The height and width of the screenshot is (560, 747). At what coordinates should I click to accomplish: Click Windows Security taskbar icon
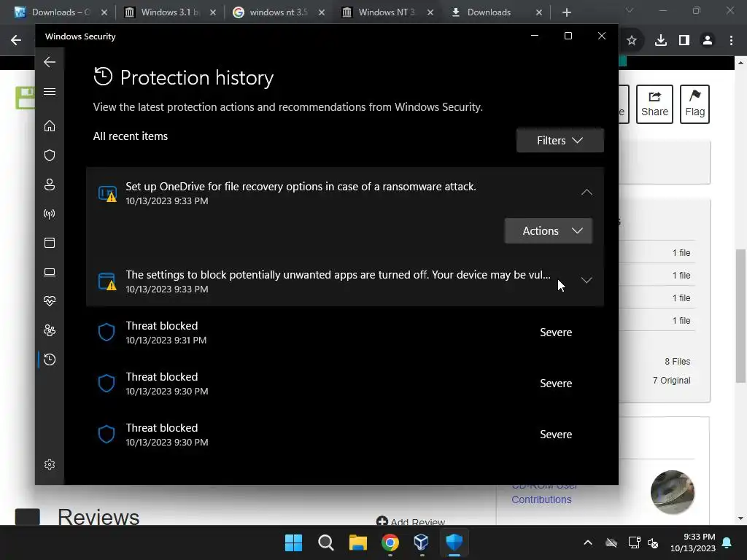tap(454, 542)
